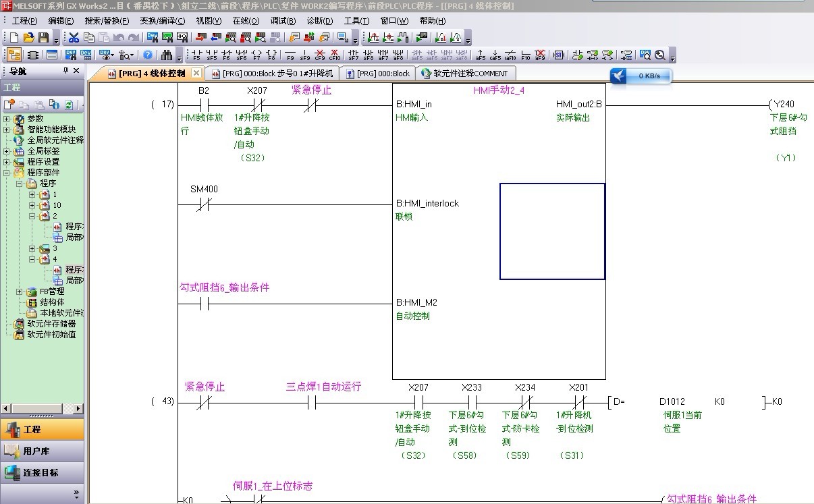Click the Cut scissors icon
This screenshot has width=814, height=504.
(x=74, y=38)
